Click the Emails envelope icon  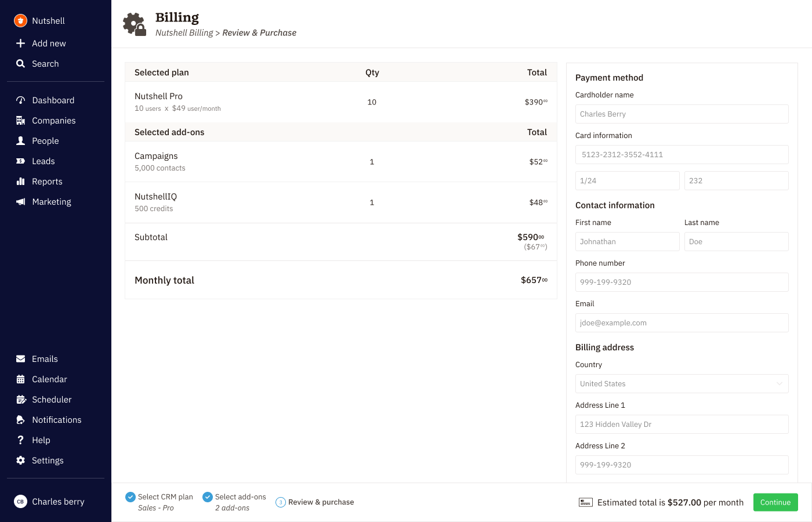point(20,359)
